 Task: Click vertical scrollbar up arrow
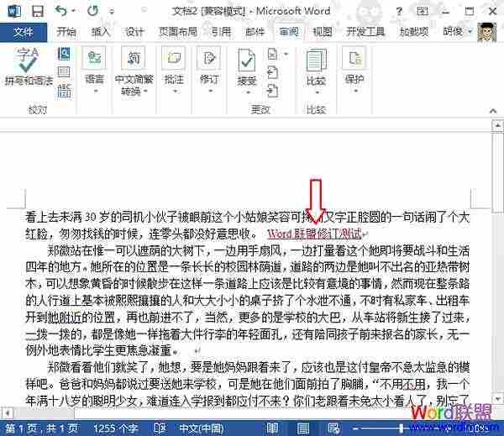(497, 125)
